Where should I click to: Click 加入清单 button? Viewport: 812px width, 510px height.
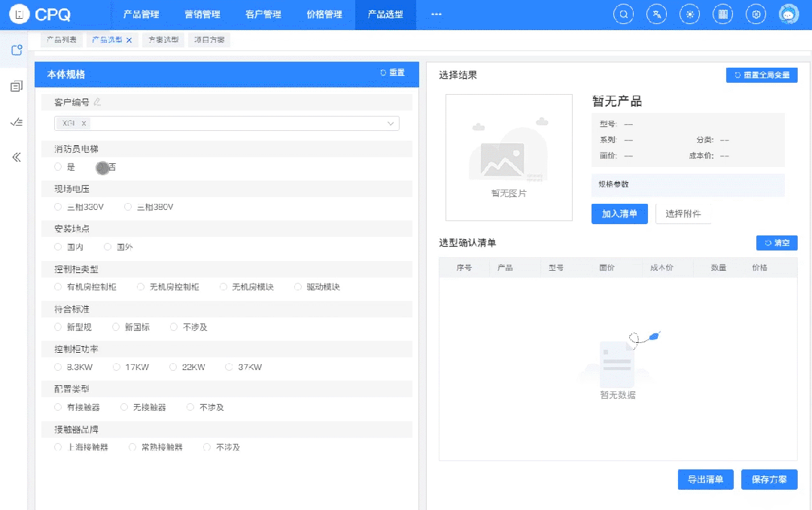(x=619, y=214)
